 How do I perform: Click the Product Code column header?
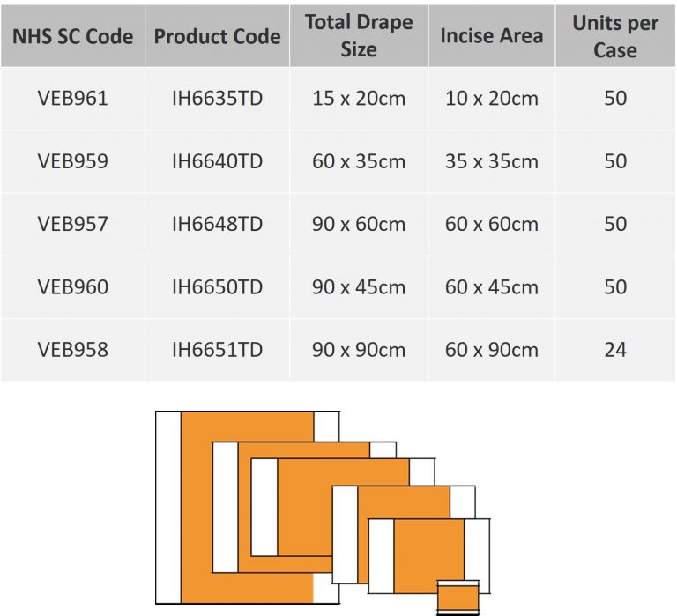[x=217, y=36]
